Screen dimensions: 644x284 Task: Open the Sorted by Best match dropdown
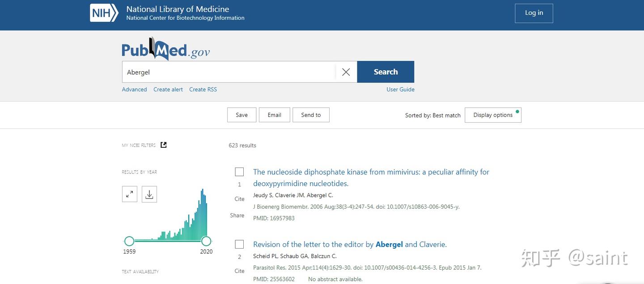[432, 115]
